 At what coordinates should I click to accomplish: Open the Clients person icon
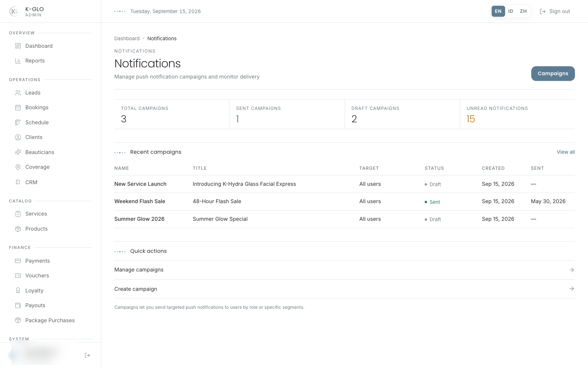(18, 137)
